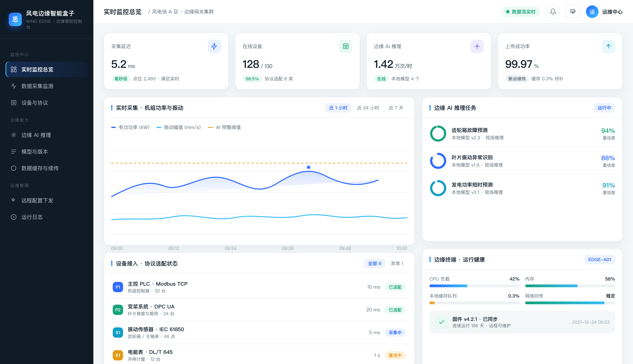Click the 88% confidence value

click(x=608, y=158)
